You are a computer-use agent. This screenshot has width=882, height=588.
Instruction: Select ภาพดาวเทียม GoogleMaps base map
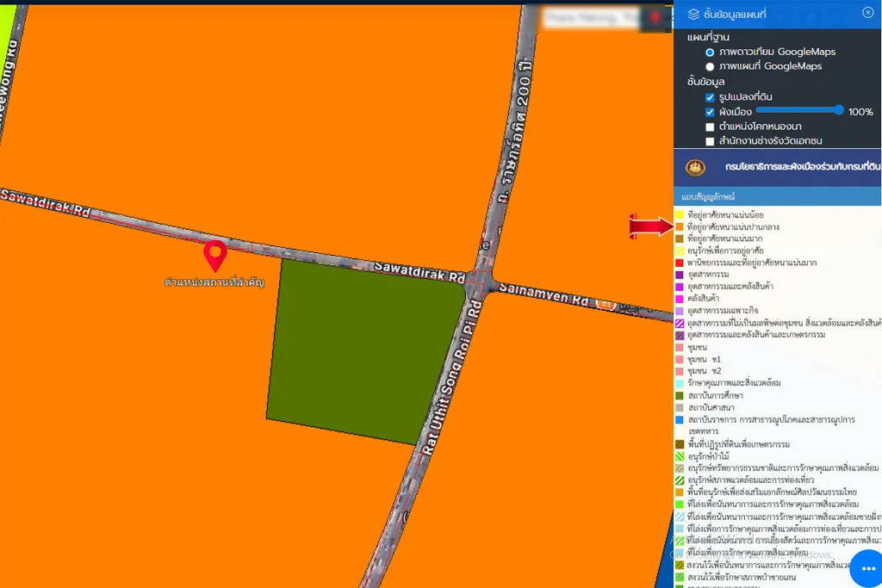tap(710, 52)
